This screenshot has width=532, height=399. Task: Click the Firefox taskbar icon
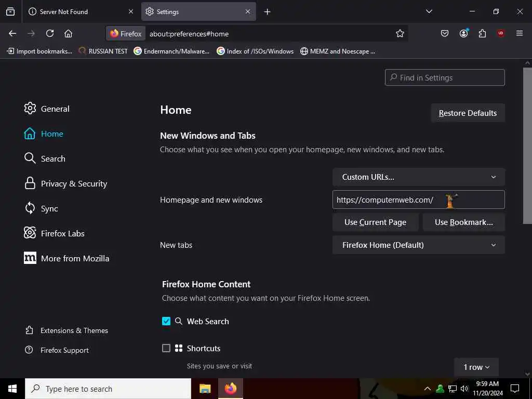click(230, 389)
